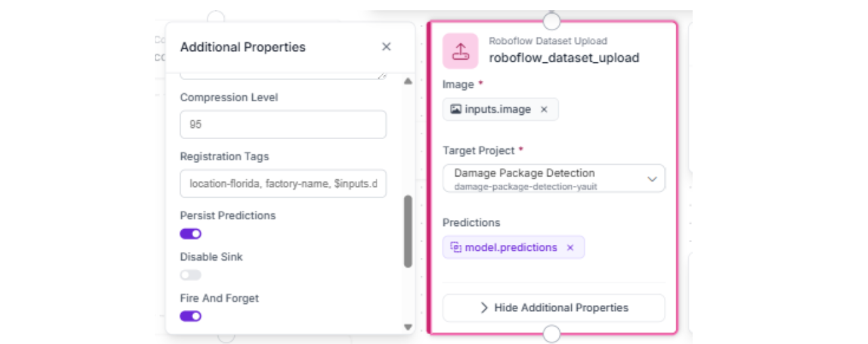
Task: Click the Persist Predictions label
Action: [228, 215]
